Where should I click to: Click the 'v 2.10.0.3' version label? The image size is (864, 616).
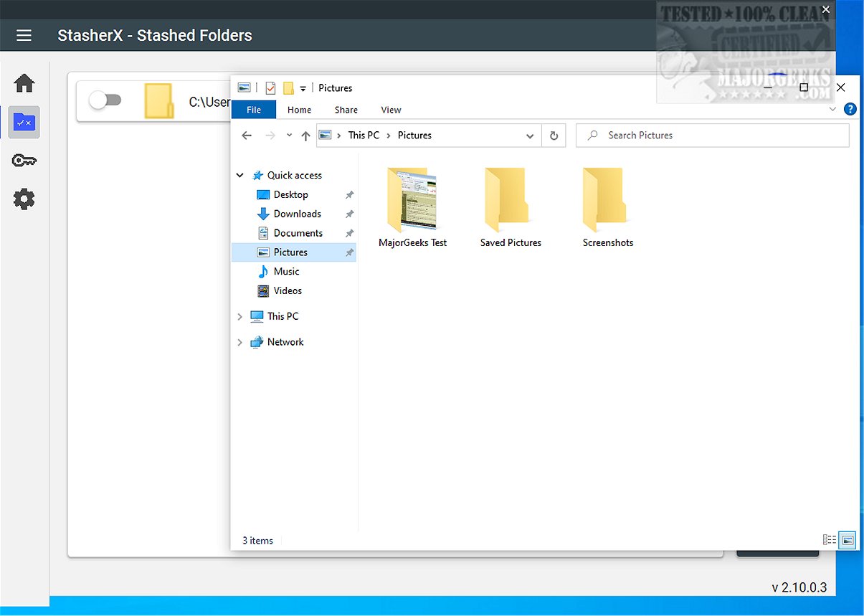click(x=799, y=587)
